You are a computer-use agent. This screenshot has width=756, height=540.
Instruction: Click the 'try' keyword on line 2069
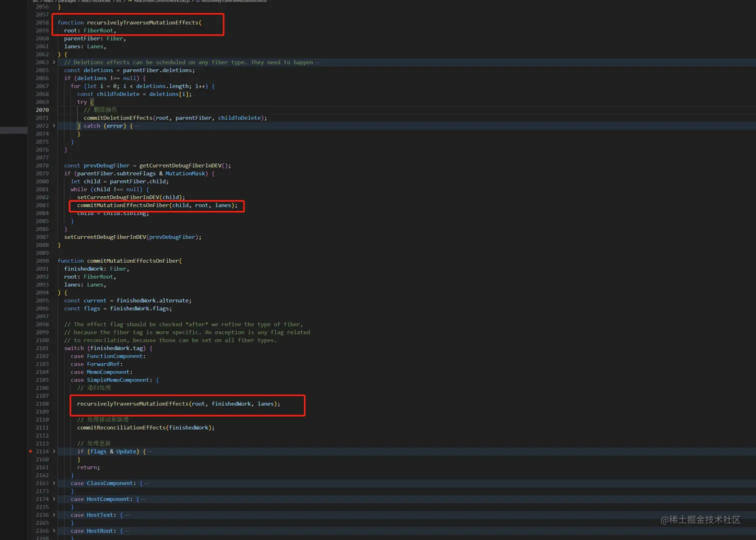(82, 102)
